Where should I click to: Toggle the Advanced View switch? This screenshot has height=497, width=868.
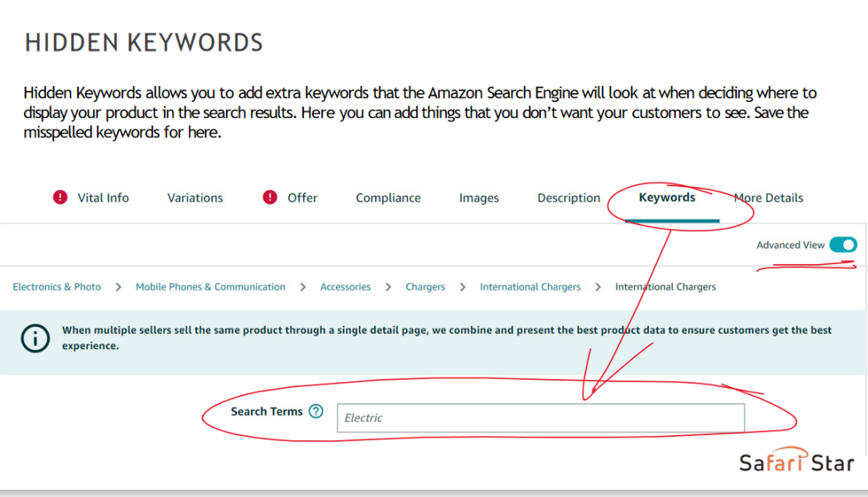tap(843, 245)
